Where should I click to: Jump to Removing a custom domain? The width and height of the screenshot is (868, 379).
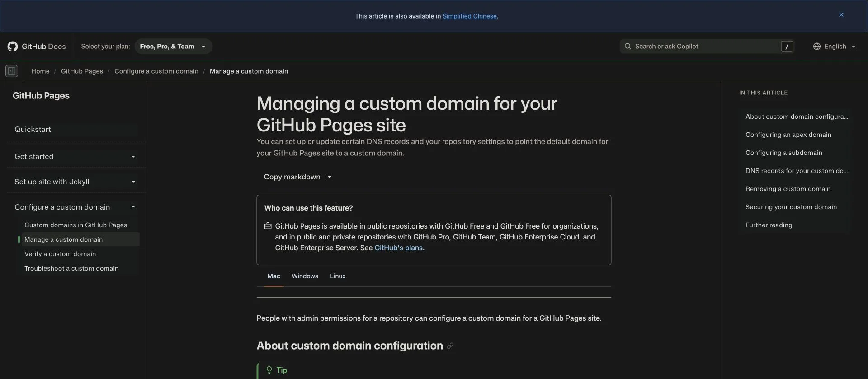coord(788,189)
